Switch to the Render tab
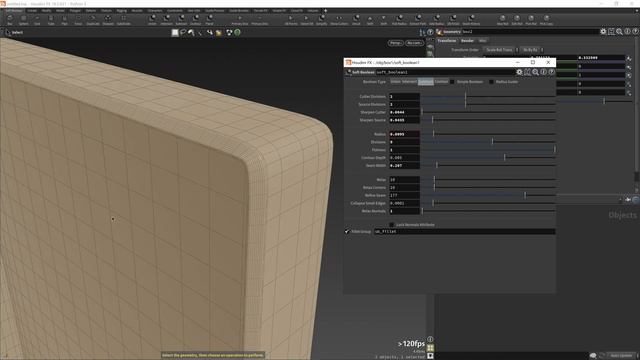Image resolution: width=640 pixels, height=360 pixels. click(x=467, y=41)
